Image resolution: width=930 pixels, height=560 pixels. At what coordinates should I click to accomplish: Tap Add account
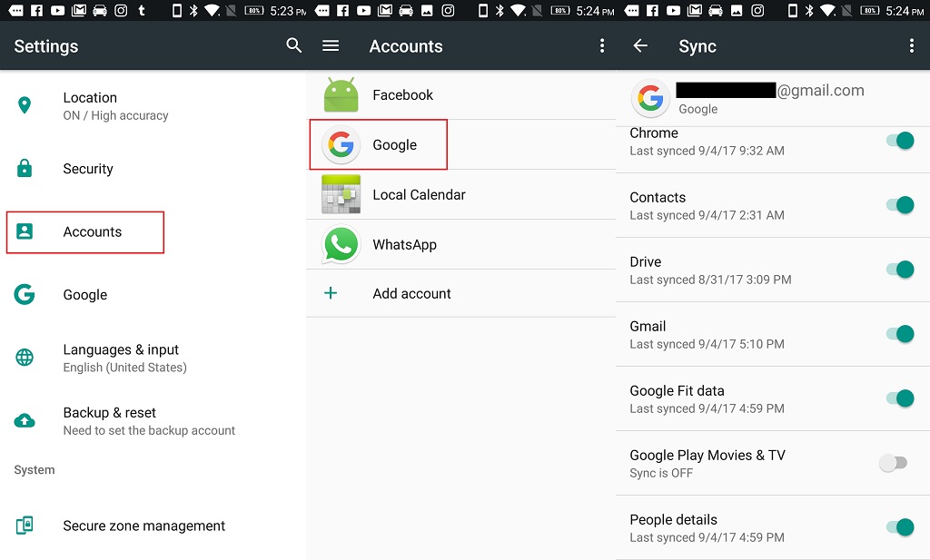pyautogui.click(x=411, y=293)
